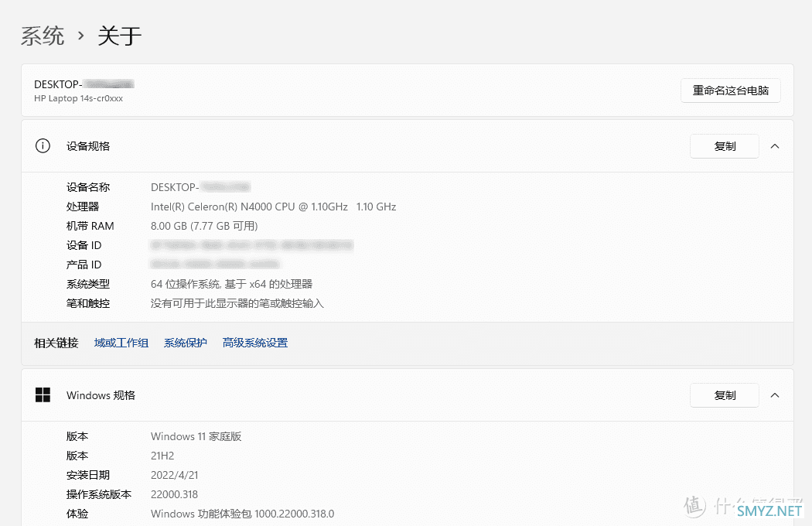Select the Windows 功能体验包 1000.22000.318.0 value
812x526 pixels.
tap(242, 514)
